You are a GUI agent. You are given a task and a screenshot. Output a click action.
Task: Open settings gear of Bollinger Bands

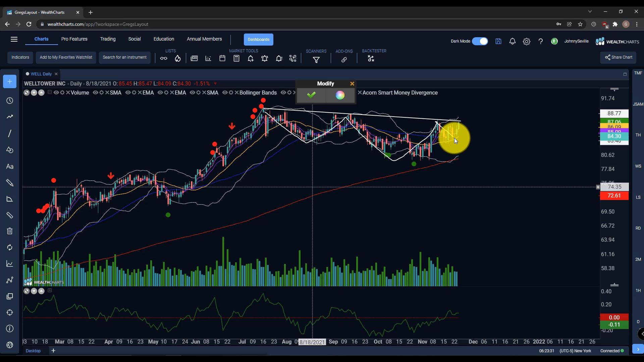click(x=231, y=93)
